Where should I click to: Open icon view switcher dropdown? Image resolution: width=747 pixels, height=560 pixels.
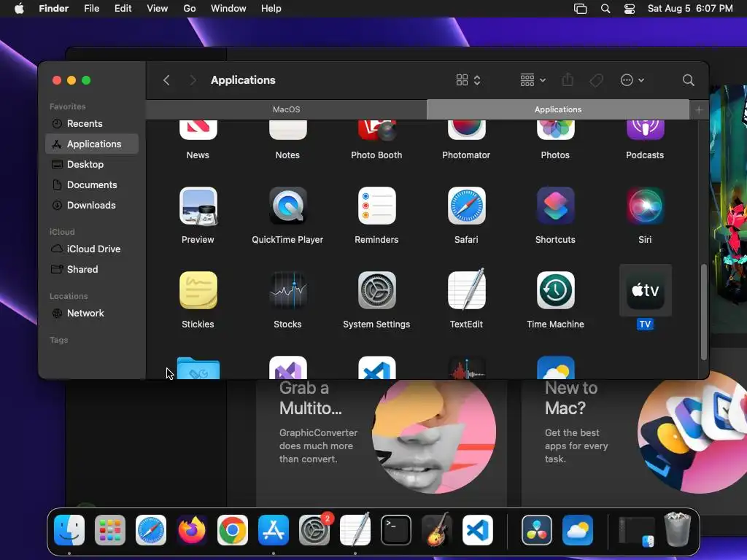pyautogui.click(x=468, y=80)
